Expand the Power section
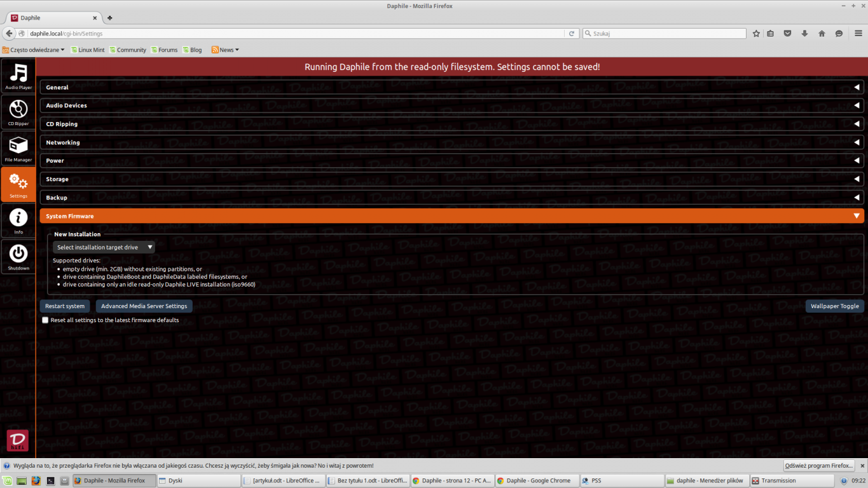The image size is (868, 488). (x=451, y=161)
